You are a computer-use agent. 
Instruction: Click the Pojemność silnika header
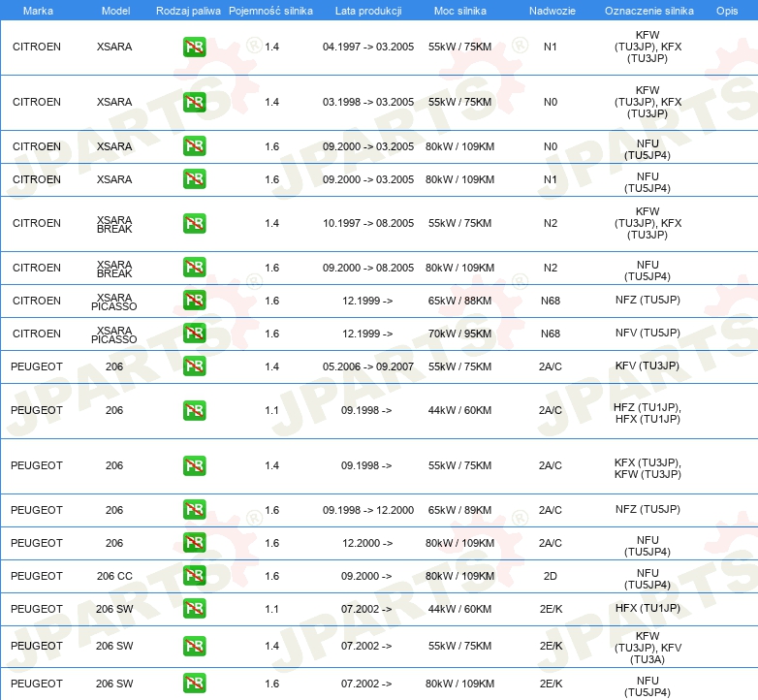click(x=270, y=11)
